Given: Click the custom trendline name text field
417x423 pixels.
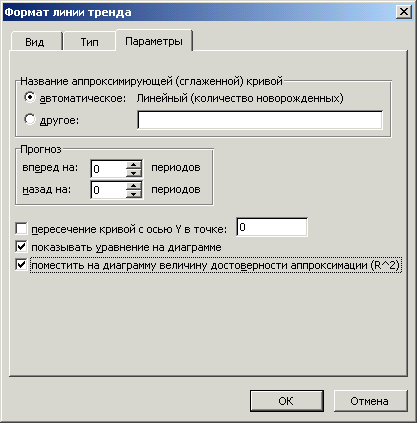Looking at the screenshot, I should click(260, 120).
